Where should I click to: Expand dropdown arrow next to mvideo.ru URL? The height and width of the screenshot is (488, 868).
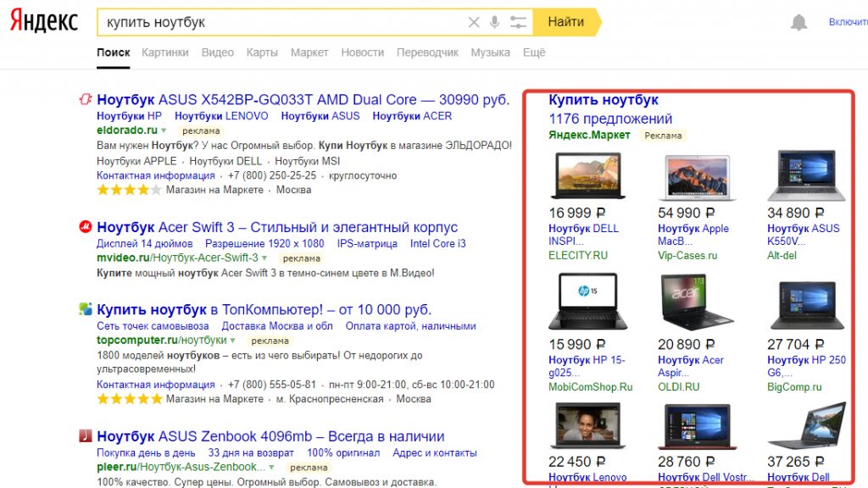(264, 258)
